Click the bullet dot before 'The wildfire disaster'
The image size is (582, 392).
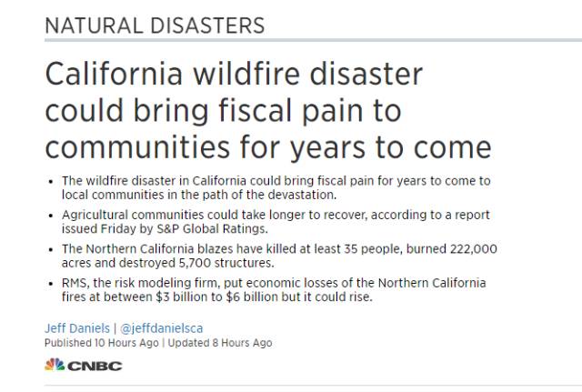(x=50, y=182)
